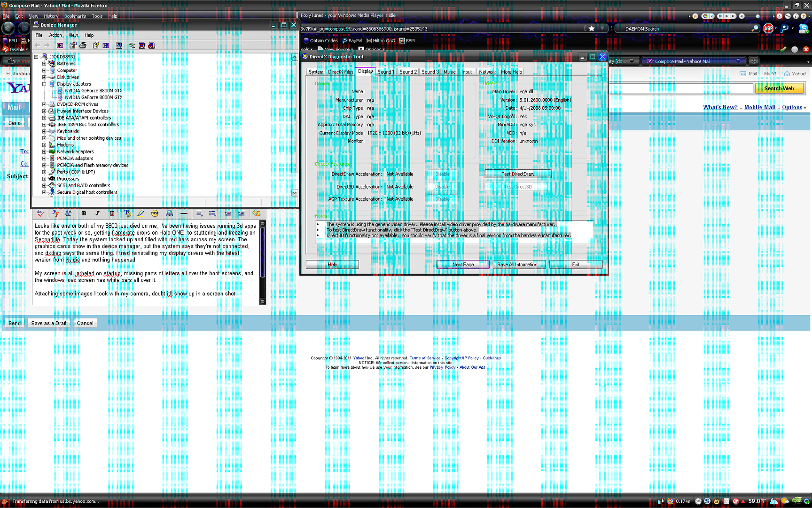Click FoxyTunes mute speaker icon
This screenshot has height=508, width=812.
[x=742, y=16]
